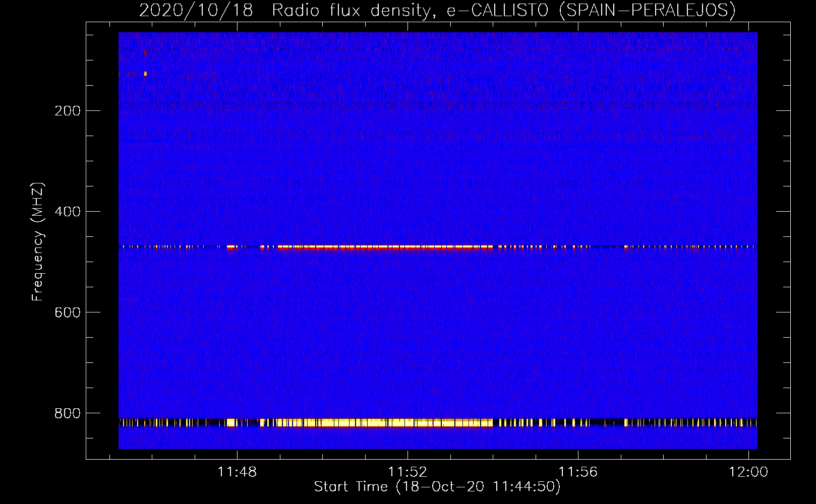Image resolution: width=816 pixels, height=504 pixels.
Task: Click the 200 frequency tick label
Action: click(x=68, y=111)
